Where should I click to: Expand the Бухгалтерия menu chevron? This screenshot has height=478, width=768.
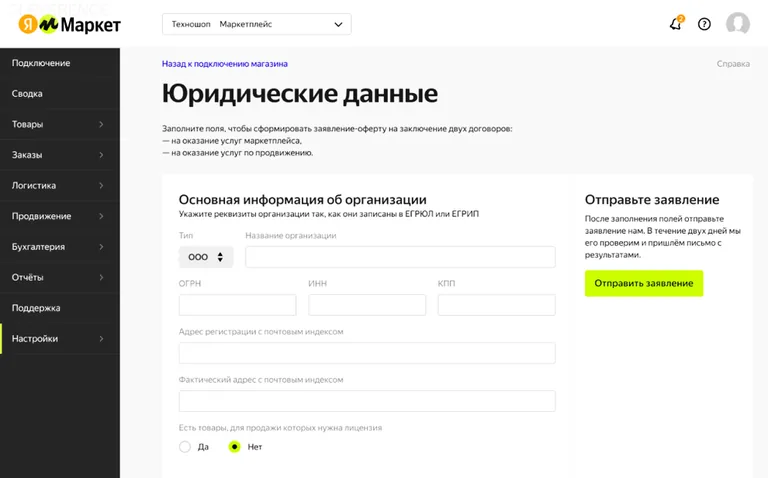pos(101,247)
